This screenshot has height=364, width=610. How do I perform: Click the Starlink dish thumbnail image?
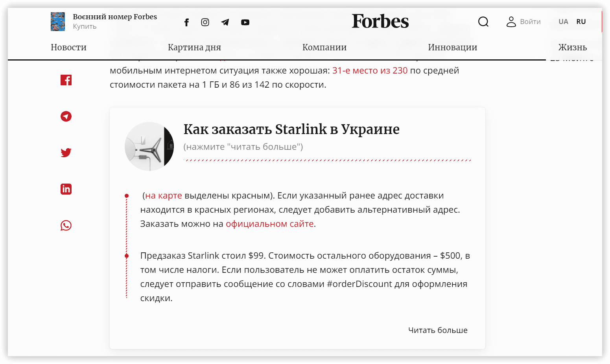(x=149, y=146)
